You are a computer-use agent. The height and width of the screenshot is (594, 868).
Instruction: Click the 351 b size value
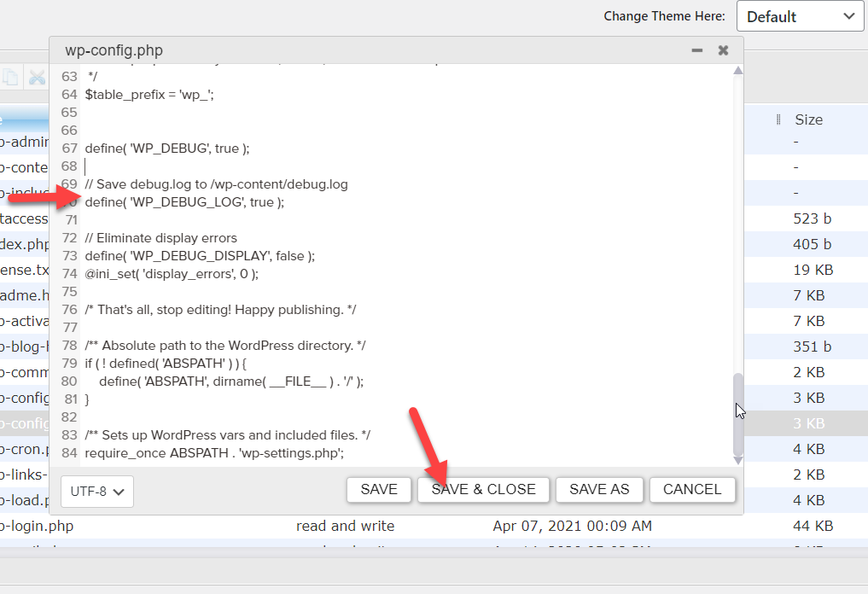[x=812, y=346]
